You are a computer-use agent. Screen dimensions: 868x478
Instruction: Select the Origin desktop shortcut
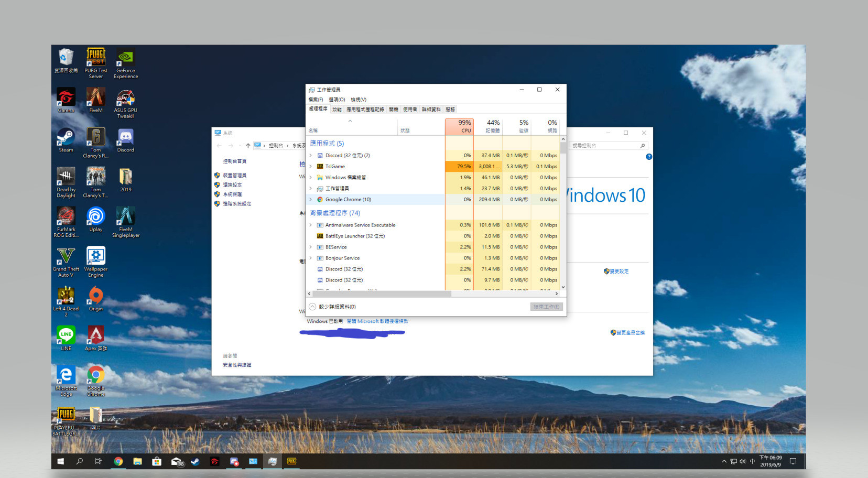click(x=96, y=299)
